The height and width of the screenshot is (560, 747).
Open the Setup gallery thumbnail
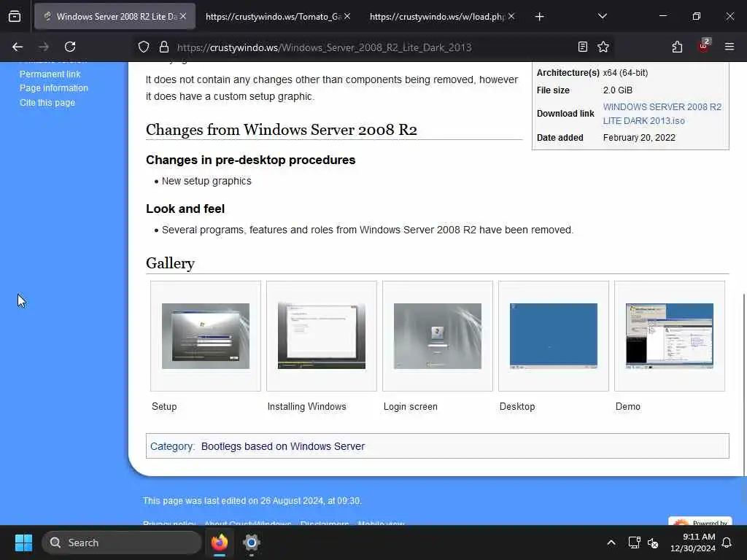(x=205, y=335)
